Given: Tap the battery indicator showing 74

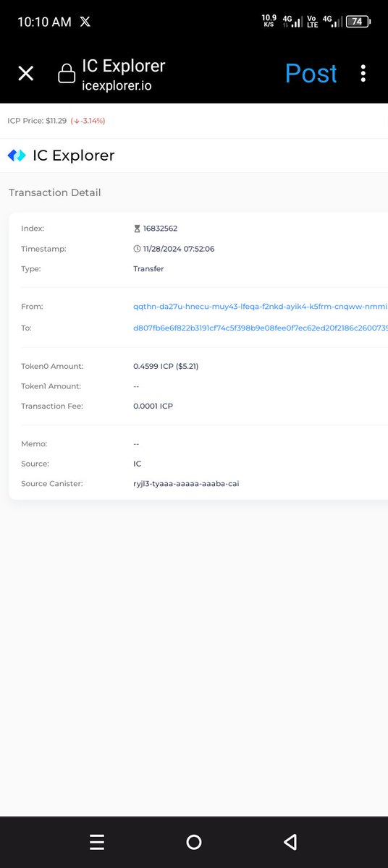Looking at the screenshot, I should [x=358, y=22].
